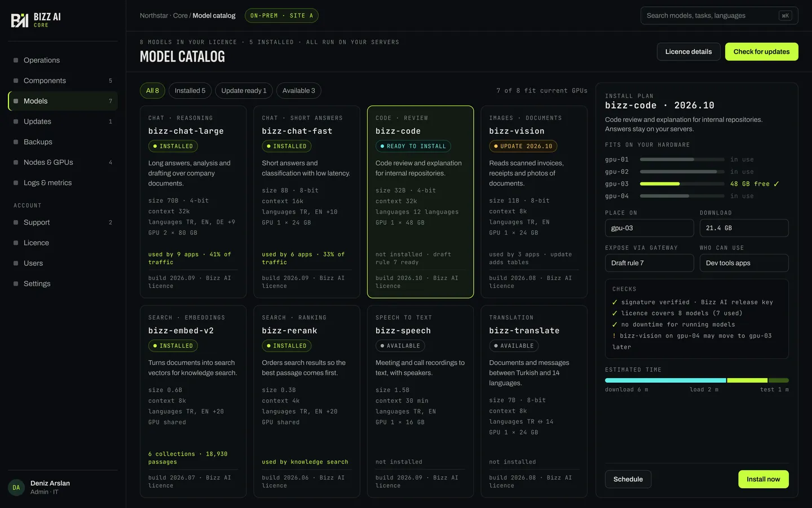Click the estimated time progress bar
Viewport: 812px width, 508px height.
697,380
